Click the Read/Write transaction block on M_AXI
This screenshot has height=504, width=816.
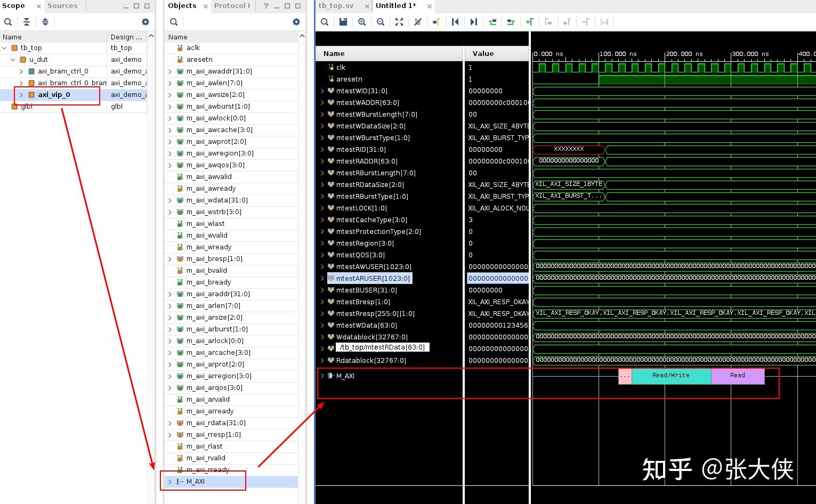670,375
